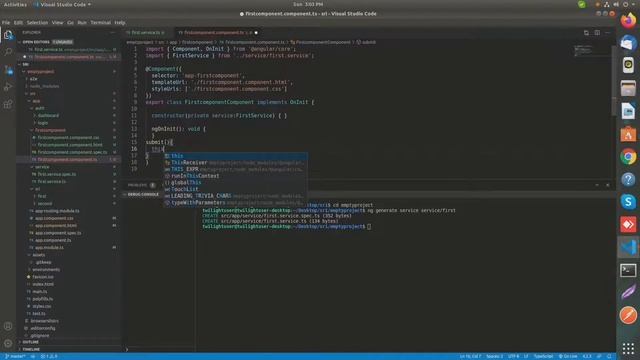640x360 pixels.
Task: Open the Explorer view in activity bar
Action: [8, 35]
